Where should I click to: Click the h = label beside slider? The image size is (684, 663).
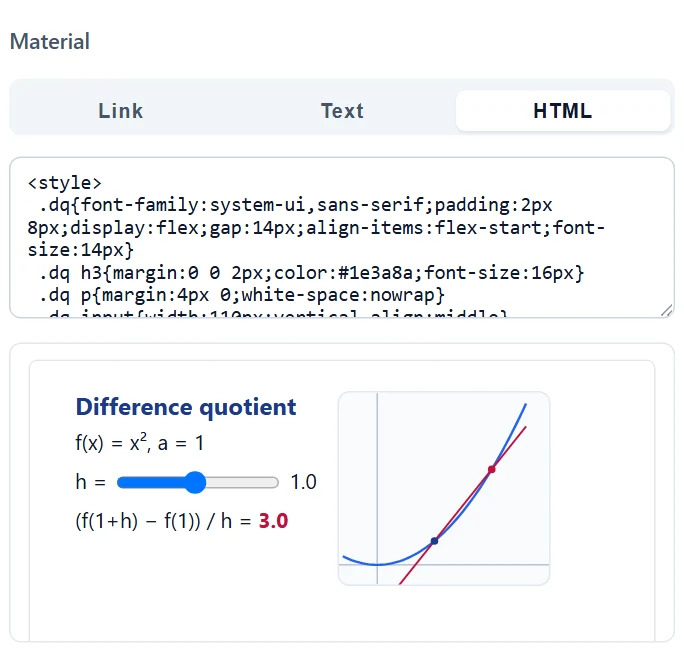coord(91,482)
